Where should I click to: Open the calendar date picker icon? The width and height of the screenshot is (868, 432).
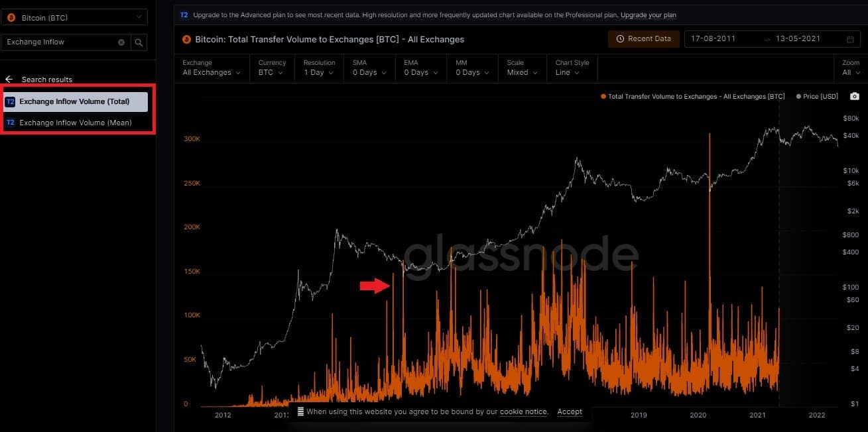pos(851,39)
